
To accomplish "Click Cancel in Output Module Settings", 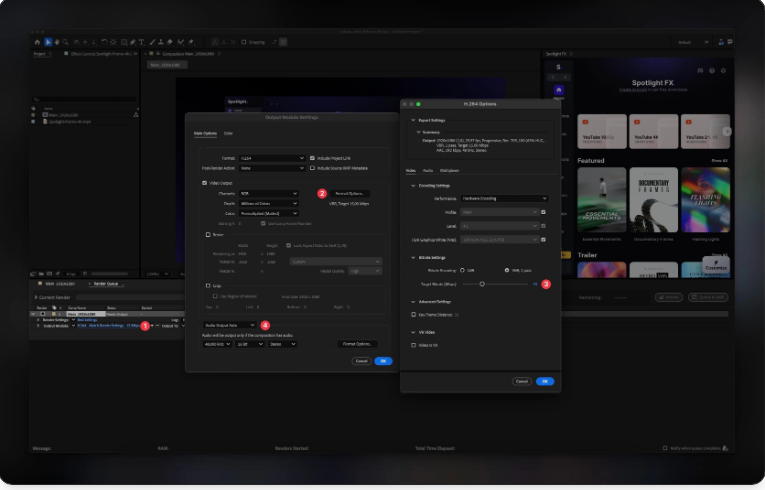I will click(x=362, y=361).
